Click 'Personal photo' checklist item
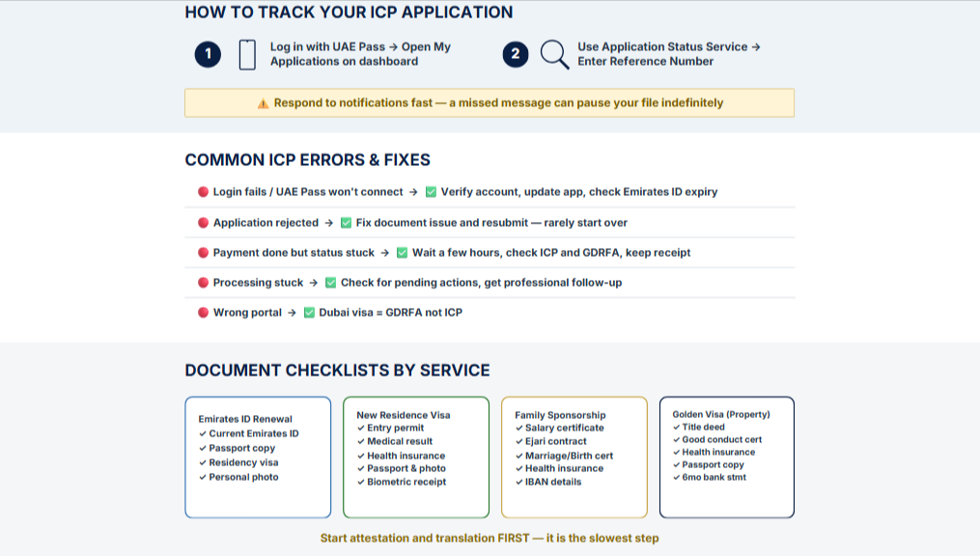 243,477
